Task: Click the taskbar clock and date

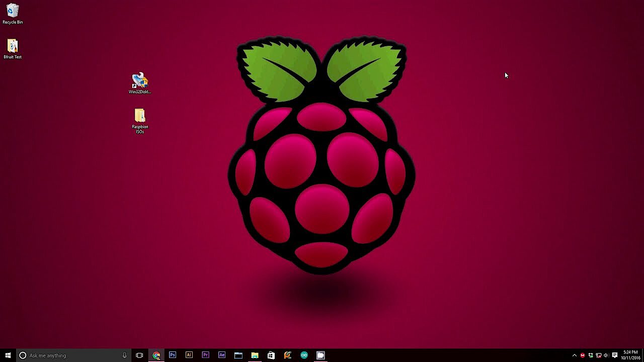Action: coord(630,355)
